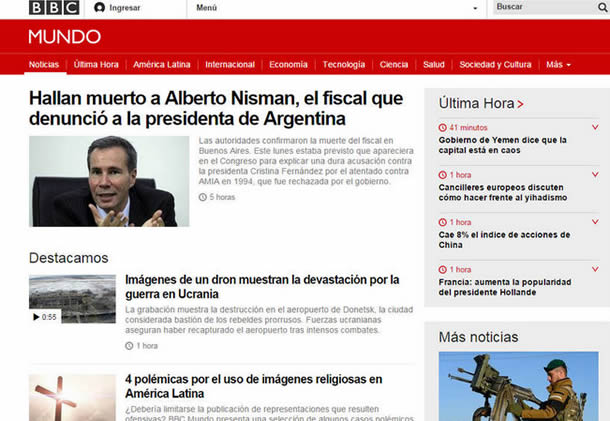Click the Destacamos section heading
The image size is (610, 421).
point(68,258)
